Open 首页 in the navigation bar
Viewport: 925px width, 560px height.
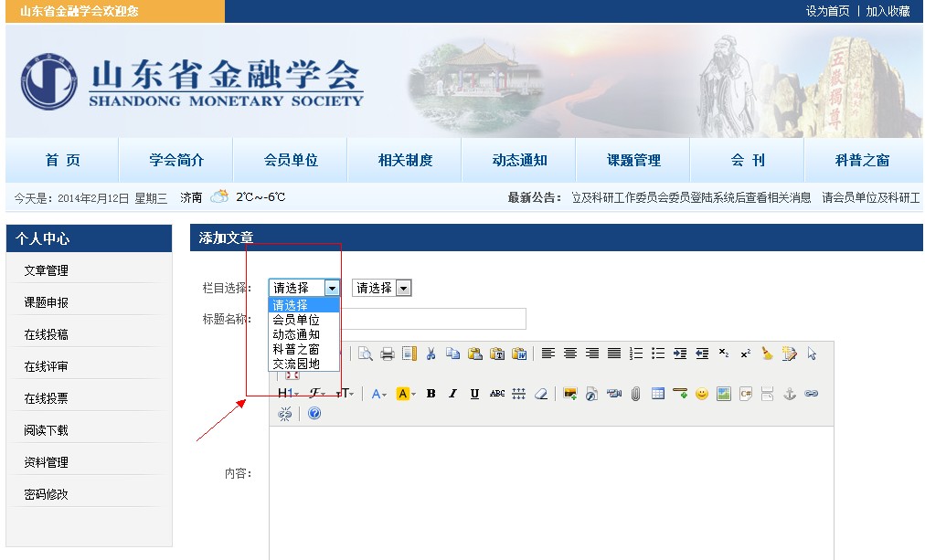(x=62, y=161)
